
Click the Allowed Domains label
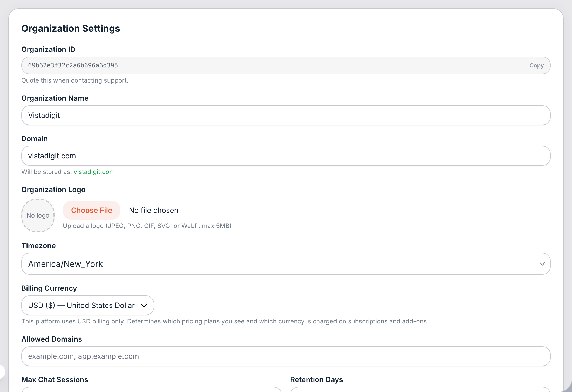click(52, 339)
